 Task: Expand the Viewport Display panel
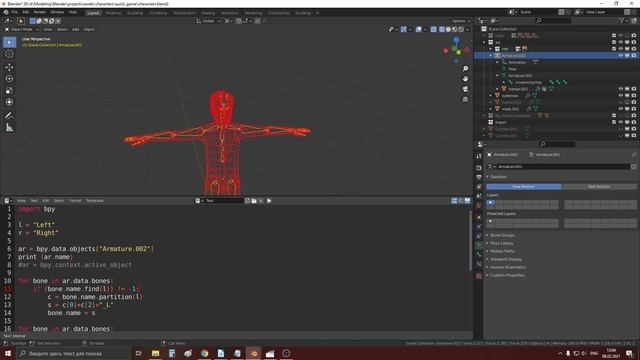click(x=506, y=259)
